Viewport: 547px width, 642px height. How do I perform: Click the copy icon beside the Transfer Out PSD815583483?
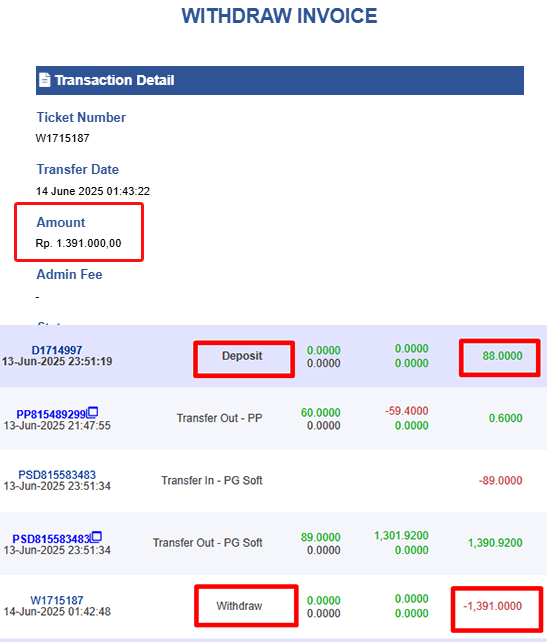96,536
